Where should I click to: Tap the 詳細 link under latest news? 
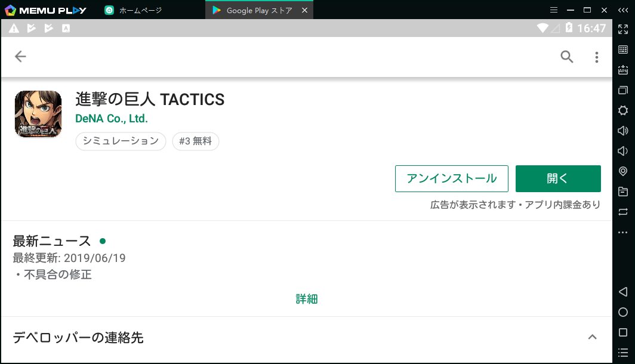[x=306, y=298]
